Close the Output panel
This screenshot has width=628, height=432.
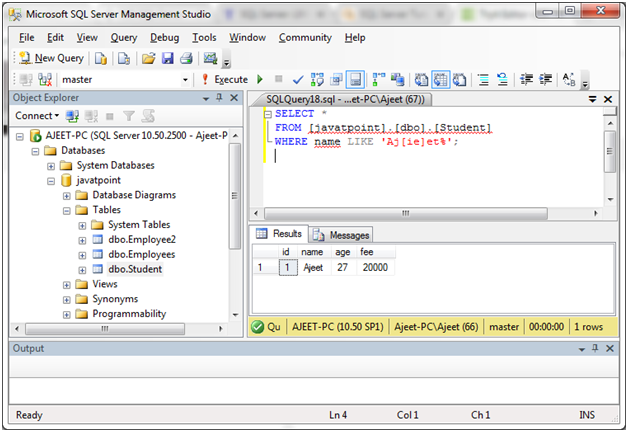610,349
